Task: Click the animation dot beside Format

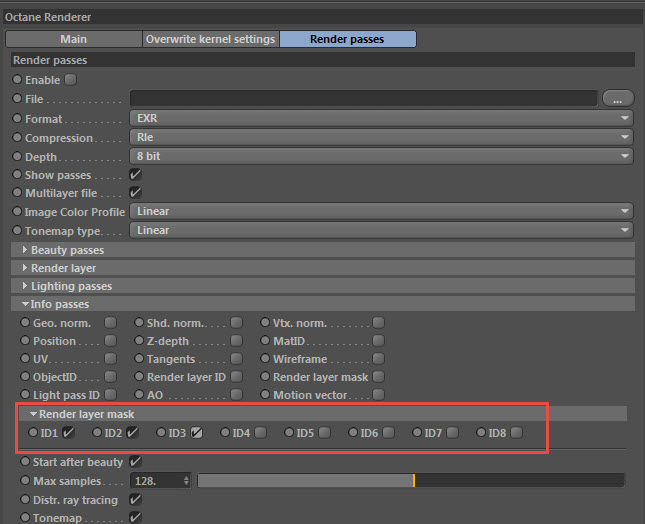Action: pyautogui.click(x=17, y=118)
